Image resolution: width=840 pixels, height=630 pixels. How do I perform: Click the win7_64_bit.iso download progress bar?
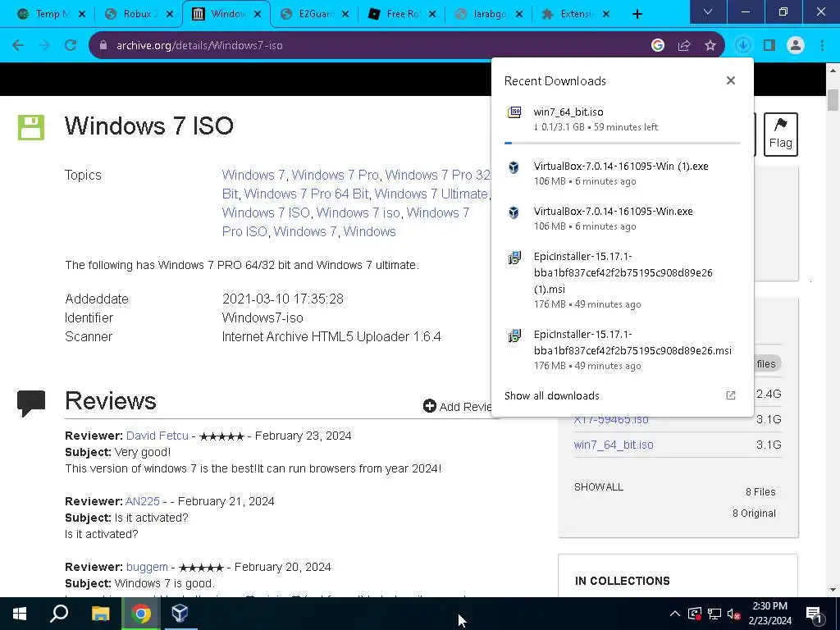point(622,143)
